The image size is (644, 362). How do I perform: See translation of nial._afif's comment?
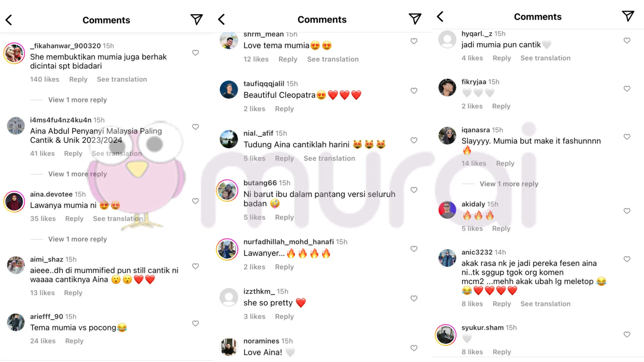(329, 159)
